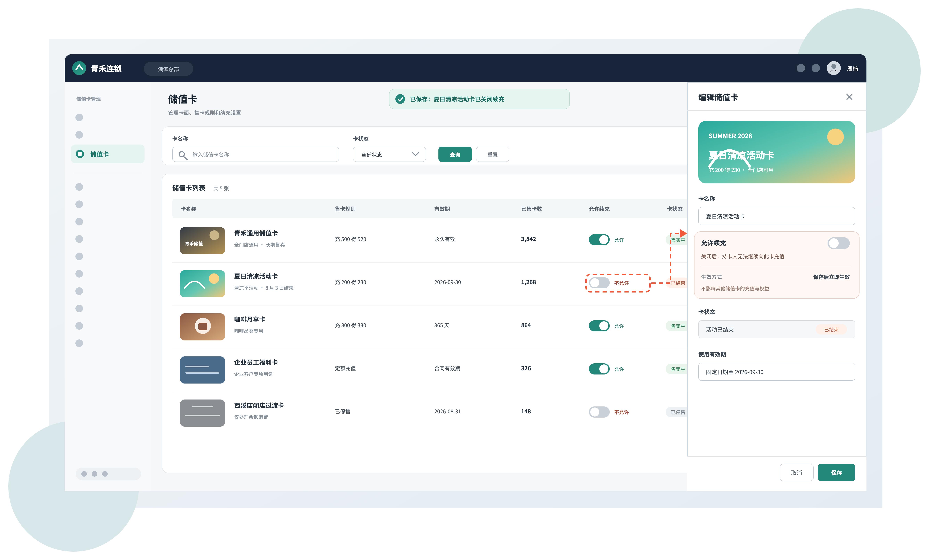Click the 合同有效期 validity cell
This screenshot has height=560, width=929.
pos(447,368)
